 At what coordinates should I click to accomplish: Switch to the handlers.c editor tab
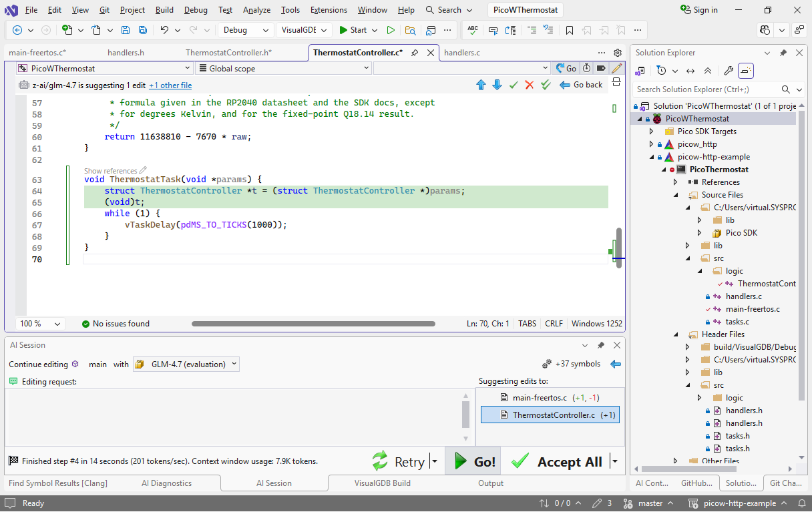tap(461, 53)
